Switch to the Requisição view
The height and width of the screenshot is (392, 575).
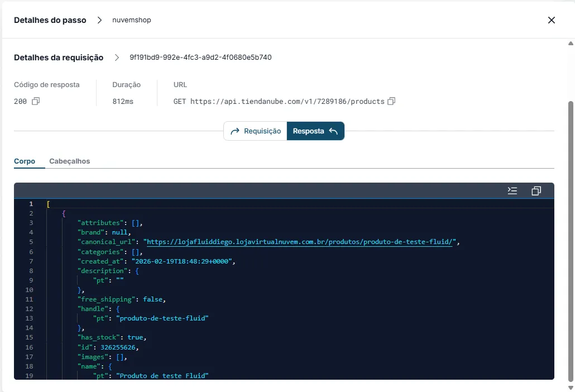point(255,131)
